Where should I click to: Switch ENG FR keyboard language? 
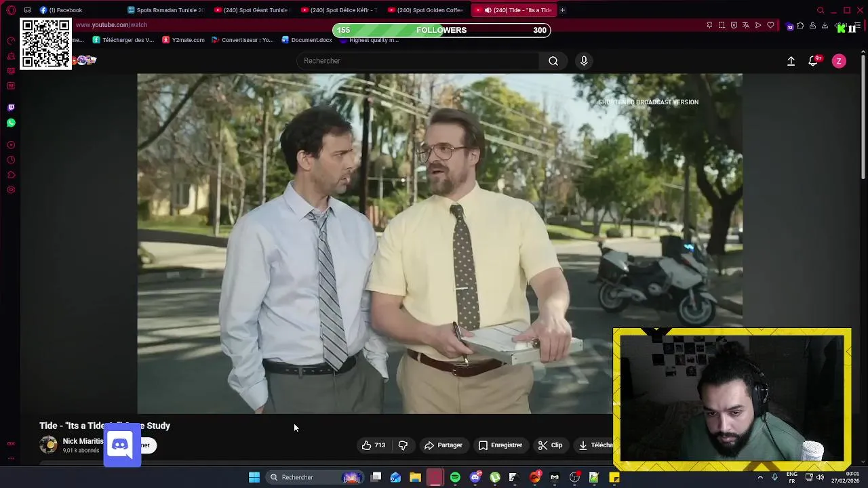pyautogui.click(x=791, y=477)
